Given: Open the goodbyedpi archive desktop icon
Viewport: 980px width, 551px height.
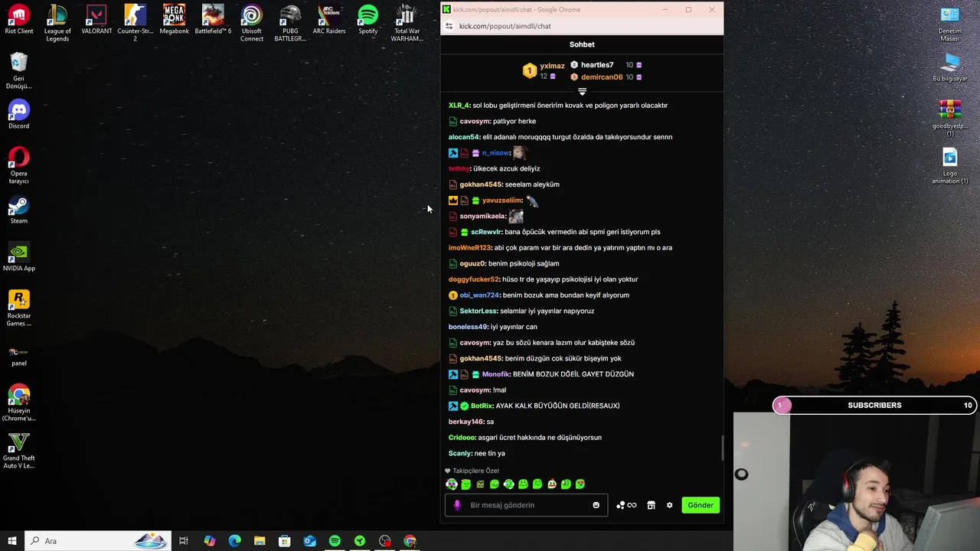Looking at the screenshot, I should 950,118.
